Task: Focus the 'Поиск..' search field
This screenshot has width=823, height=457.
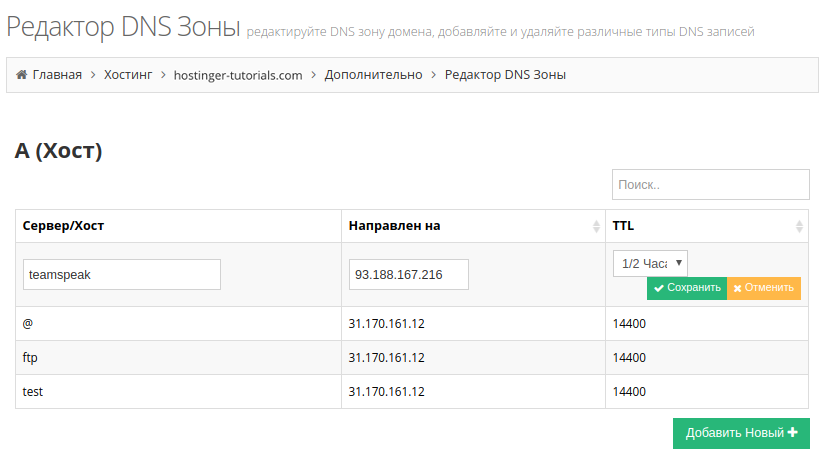Action: click(x=710, y=185)
